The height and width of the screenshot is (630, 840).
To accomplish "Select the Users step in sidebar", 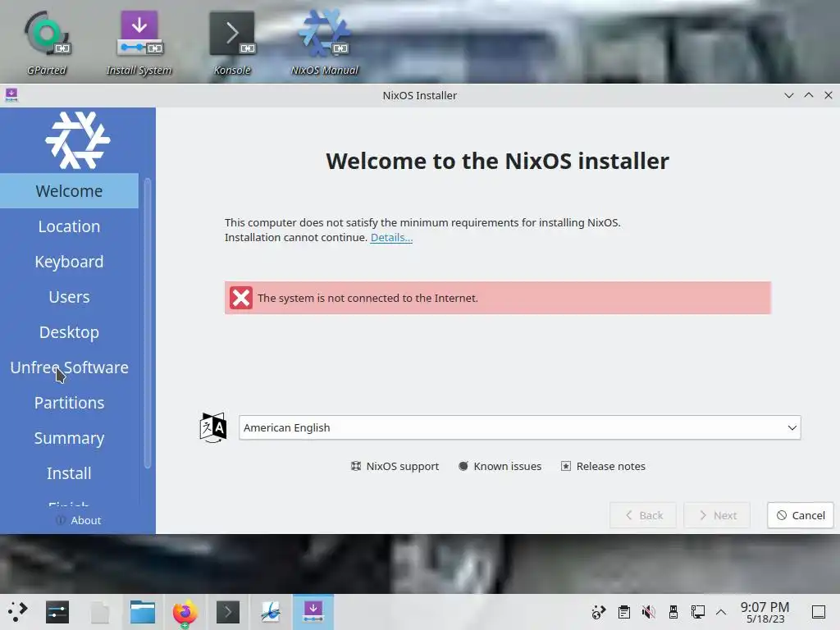I will tap(69, 297).
